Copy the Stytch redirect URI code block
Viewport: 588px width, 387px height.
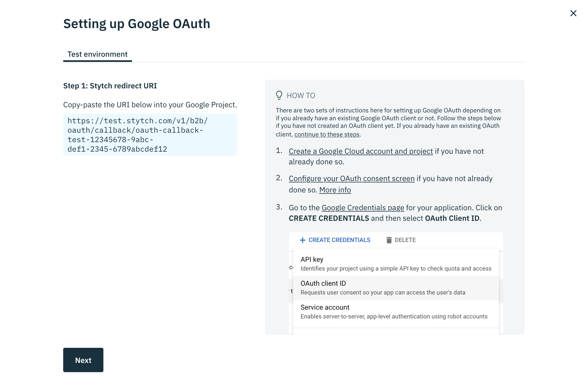click(x=150, y=135)
